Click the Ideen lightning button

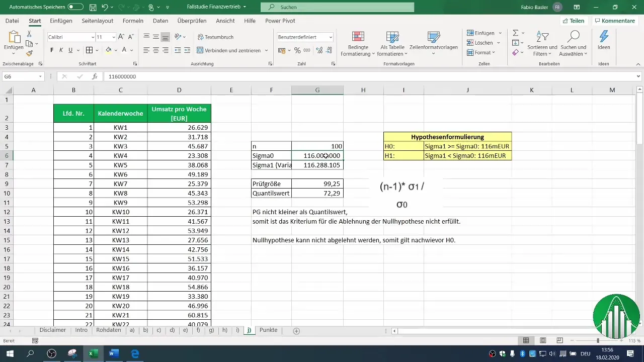pos(604,40)
